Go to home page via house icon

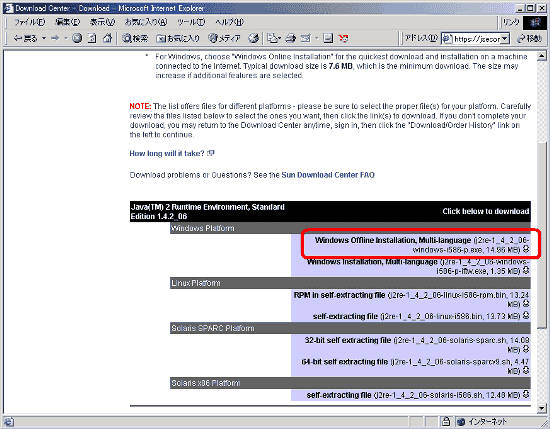click(x=108, y=38)
